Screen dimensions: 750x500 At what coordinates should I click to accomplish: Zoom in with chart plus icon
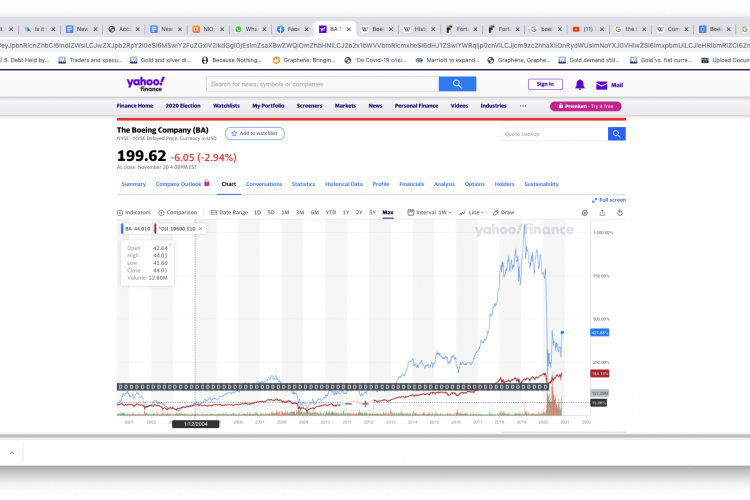coord(365,404)
